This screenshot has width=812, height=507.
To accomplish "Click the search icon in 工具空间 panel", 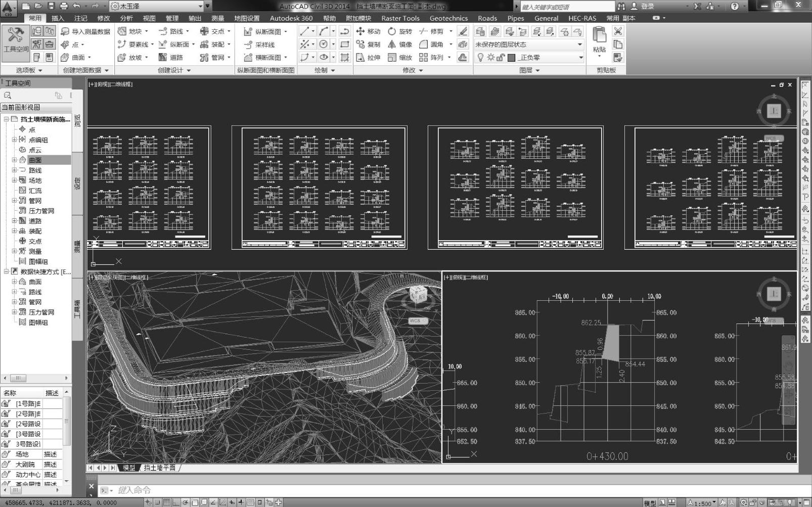I will point(8,95).
